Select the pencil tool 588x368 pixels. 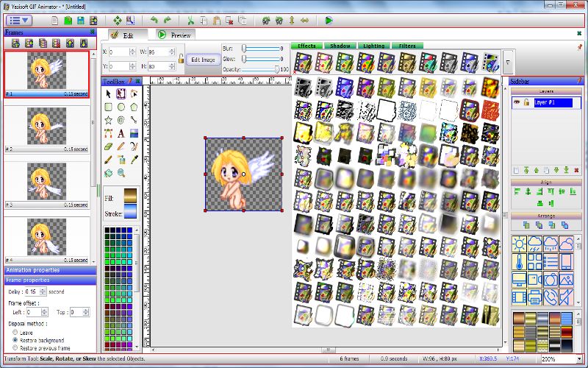point(121,146)
